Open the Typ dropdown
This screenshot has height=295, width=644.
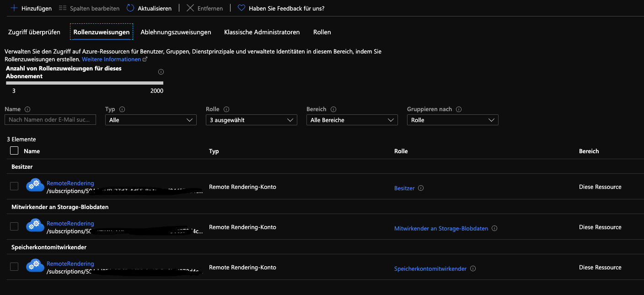151,119
